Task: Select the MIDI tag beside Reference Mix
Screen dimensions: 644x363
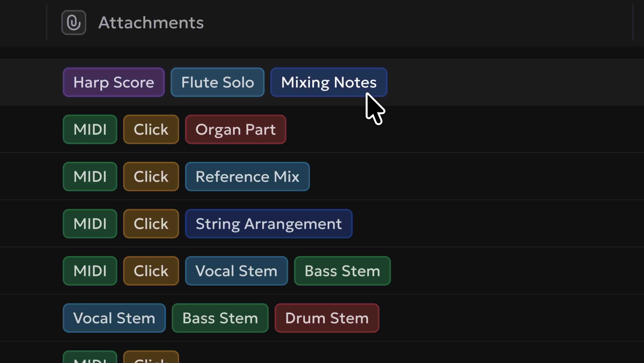Action: point(90,176)
